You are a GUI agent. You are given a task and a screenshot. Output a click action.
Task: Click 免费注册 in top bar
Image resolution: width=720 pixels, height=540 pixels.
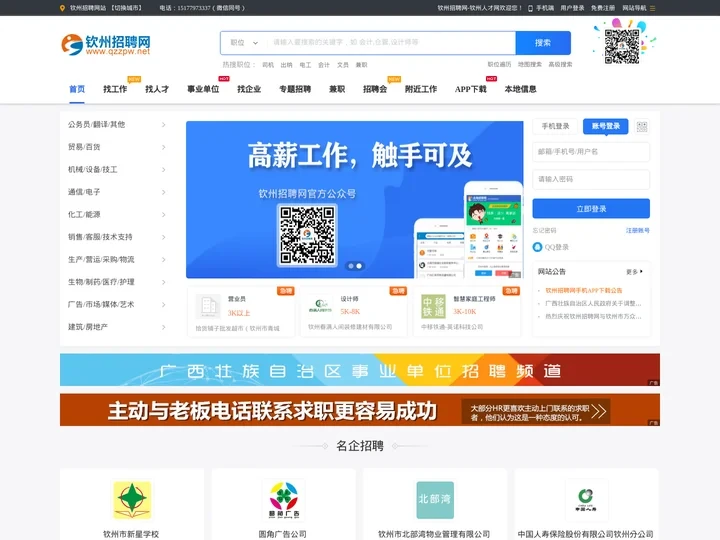603,8
